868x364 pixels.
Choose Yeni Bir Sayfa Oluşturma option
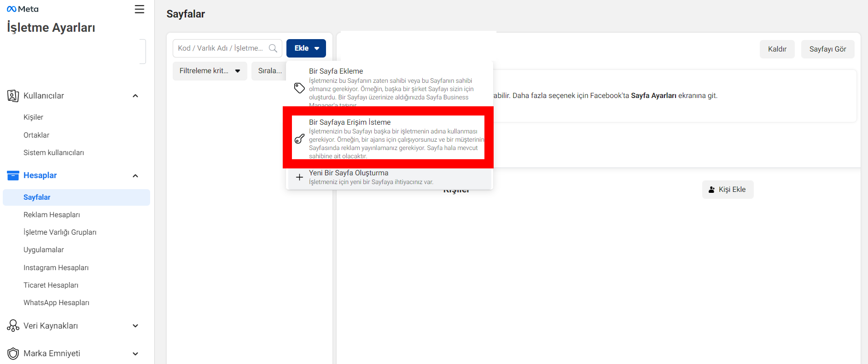390,177
